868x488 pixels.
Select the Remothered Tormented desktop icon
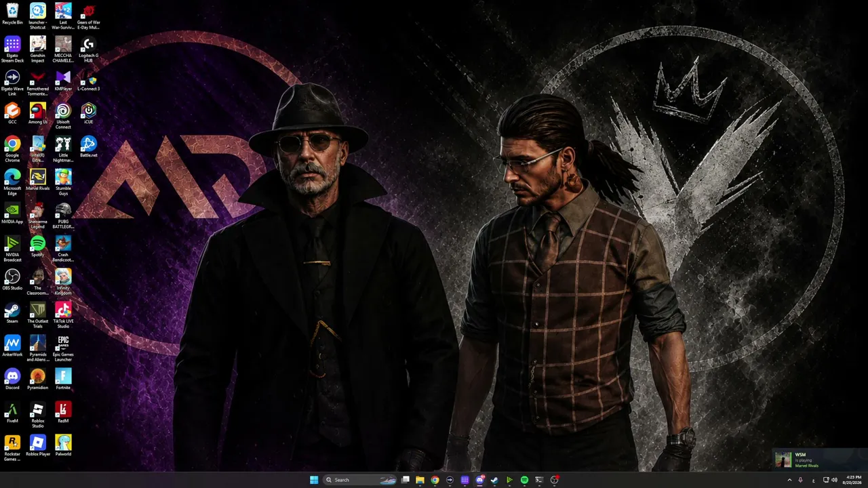(38, 83)
